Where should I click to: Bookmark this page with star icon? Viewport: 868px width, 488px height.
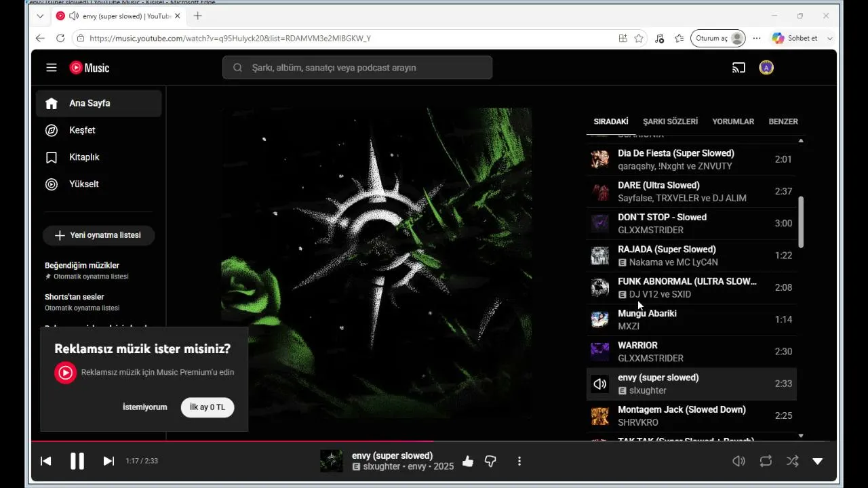click(639, 39)
